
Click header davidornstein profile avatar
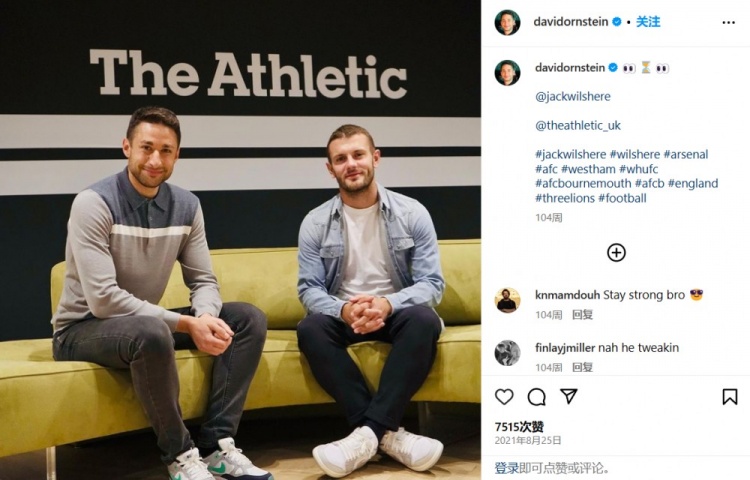507,22
